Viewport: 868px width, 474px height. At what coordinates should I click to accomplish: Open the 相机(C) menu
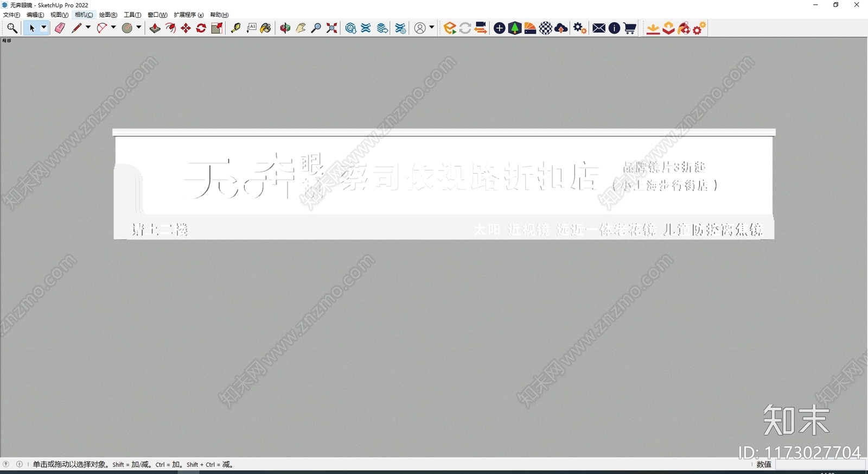click(84, 15)
